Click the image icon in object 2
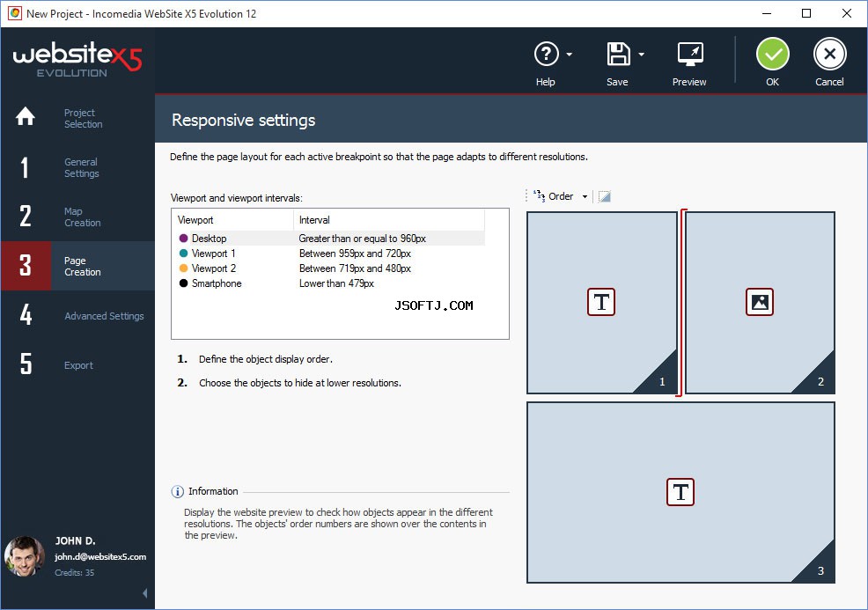This screenshot has width=868, height=610. pos(760,302)
